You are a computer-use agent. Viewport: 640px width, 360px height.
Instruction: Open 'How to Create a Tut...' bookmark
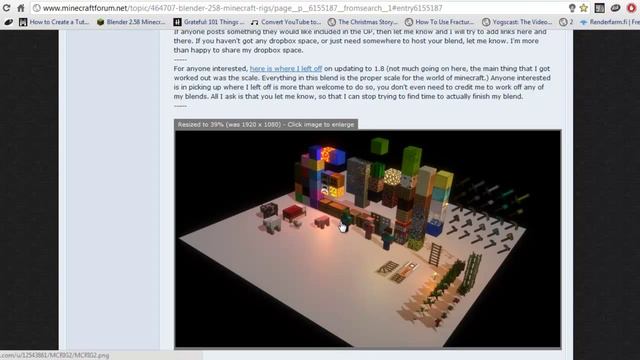pyautogui.click(x=54, y=22)
